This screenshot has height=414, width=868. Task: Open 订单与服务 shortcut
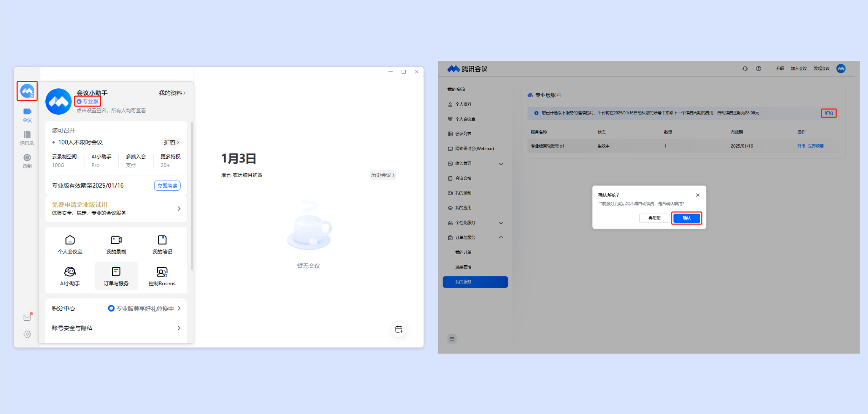tap(116, 276)
